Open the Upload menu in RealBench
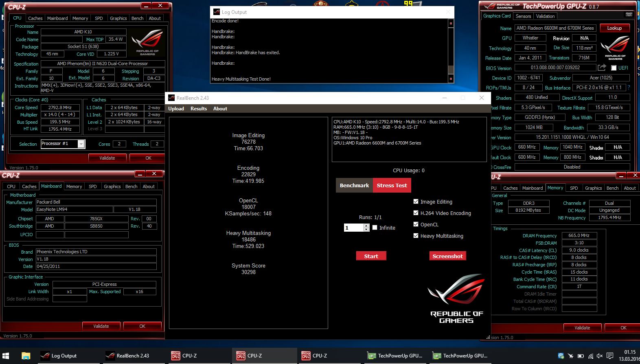This screenshot has height=364, width=640. click(x=176, y=109)
